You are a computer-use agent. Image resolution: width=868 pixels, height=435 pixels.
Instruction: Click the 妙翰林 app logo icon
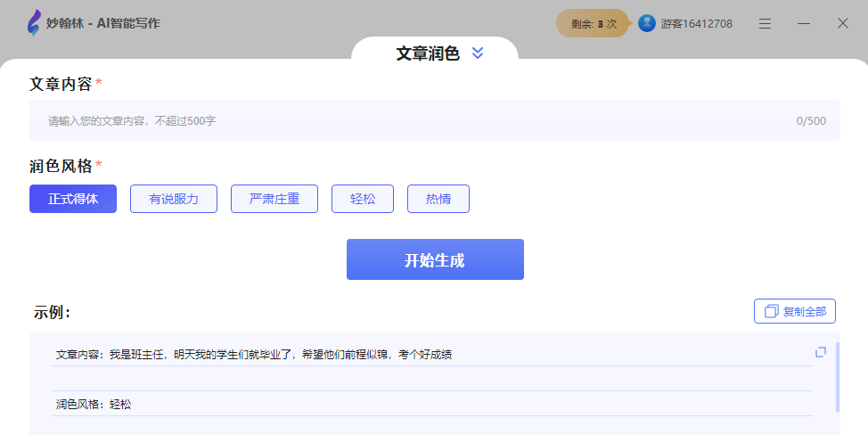pyautogui.click(x=35, y=23)
